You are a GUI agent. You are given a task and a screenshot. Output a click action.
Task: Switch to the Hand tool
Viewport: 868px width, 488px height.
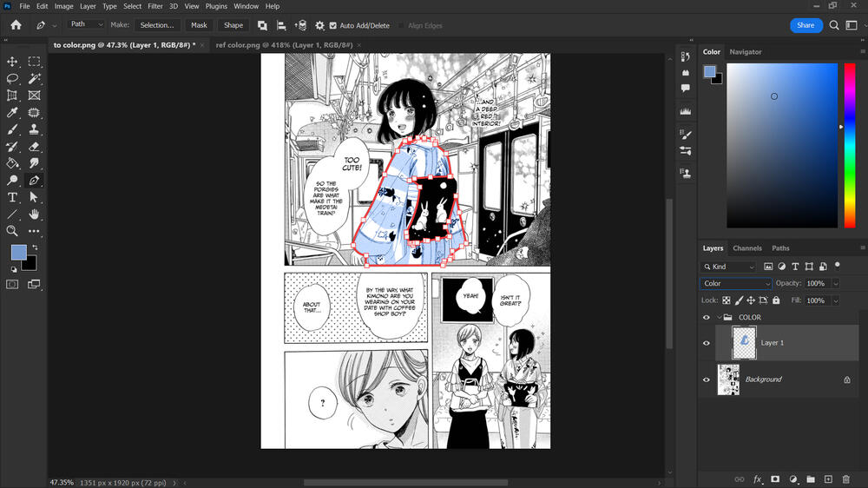pos(35,214)
